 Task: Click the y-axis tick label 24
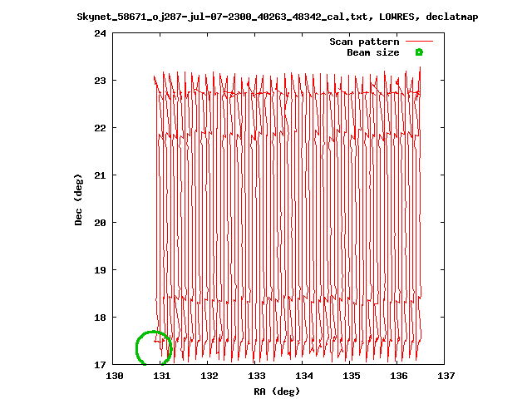click(x=100, y=33)
